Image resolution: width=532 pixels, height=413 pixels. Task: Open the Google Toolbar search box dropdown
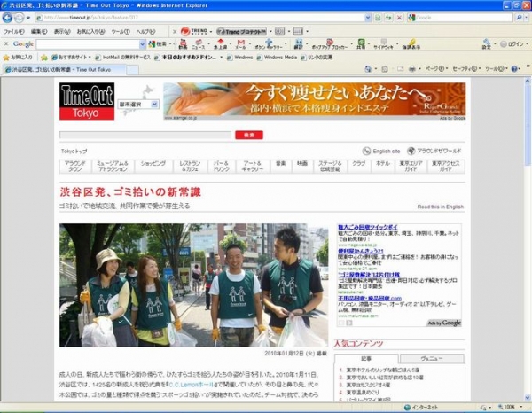coord(142,44)
